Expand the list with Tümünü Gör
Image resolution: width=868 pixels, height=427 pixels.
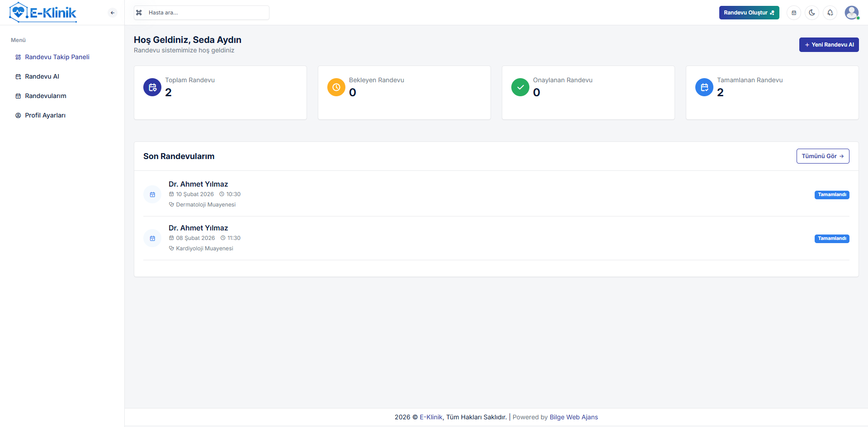coord(822,156)
